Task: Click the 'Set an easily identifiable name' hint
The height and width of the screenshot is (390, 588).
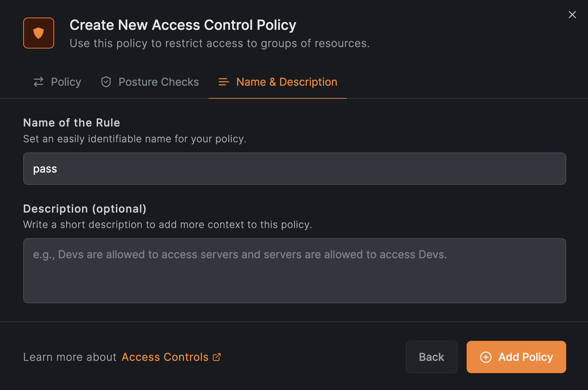Action: click(135, 139)
